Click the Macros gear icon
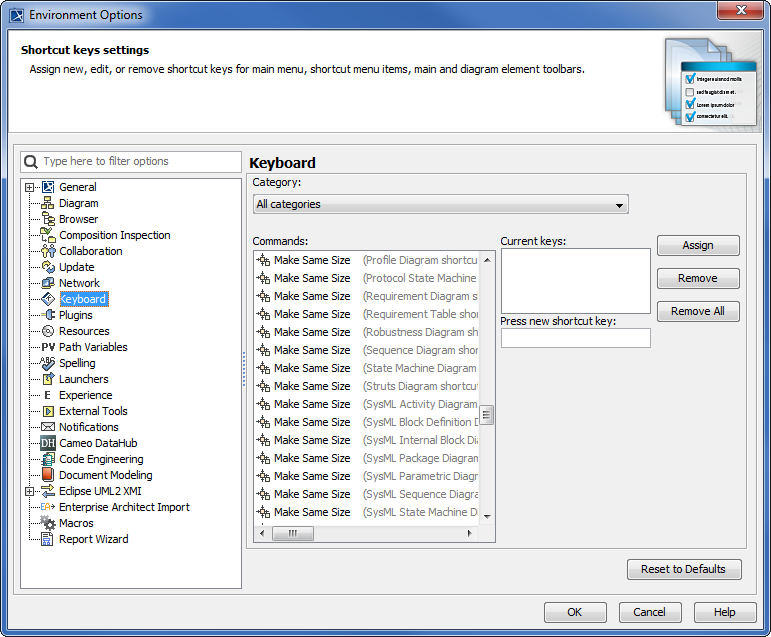 coord(48,523)
